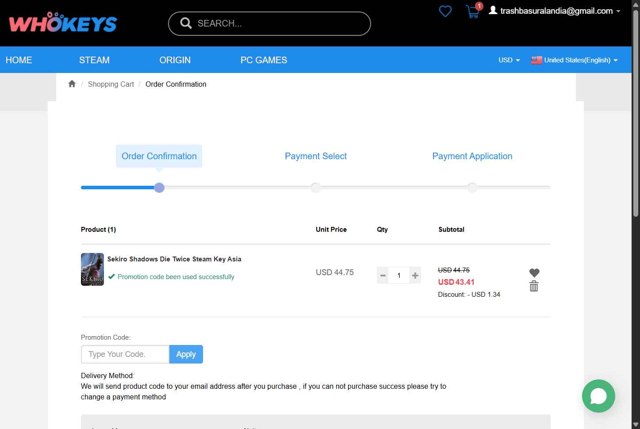Click the Order Confirmation breadcrumb text
The image size is (640, 429).
[x=176, y=84]
